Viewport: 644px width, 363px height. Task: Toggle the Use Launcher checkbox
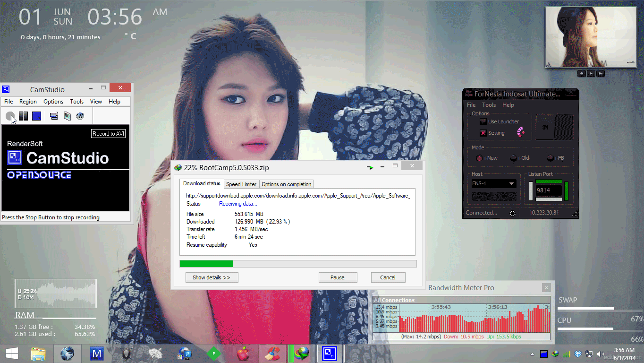pos(483,121)
